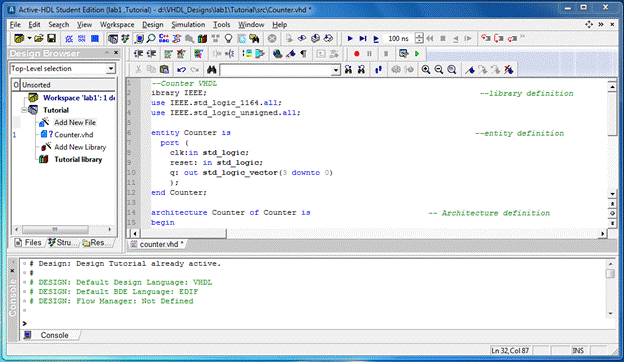Viewport: 624px width, 362px height.
Task: Open the Help menu
Action: pos(280,25)
